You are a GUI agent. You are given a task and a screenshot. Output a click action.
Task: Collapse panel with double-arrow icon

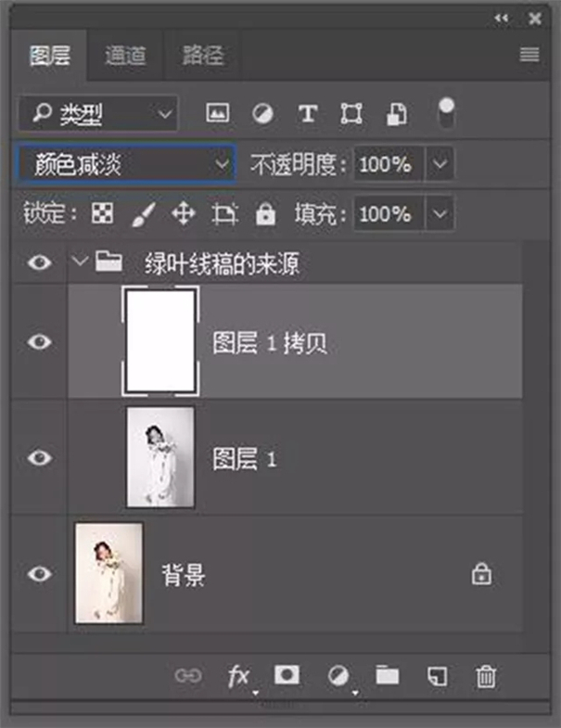(501, 19)
